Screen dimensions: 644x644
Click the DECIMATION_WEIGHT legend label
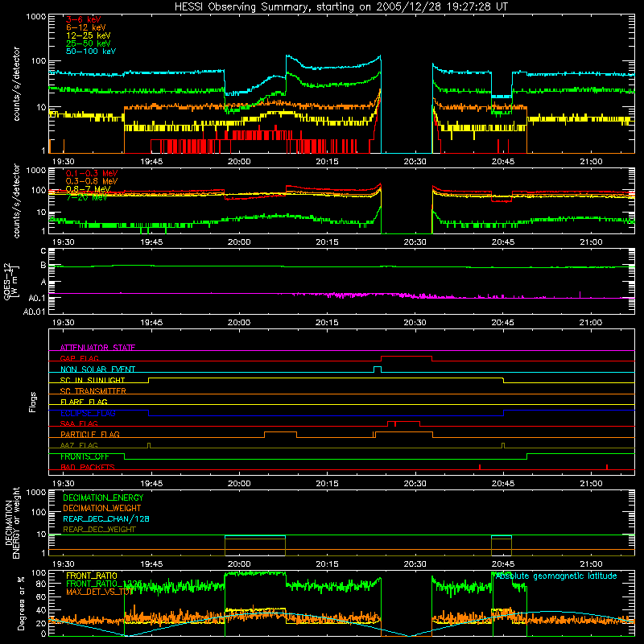coord(102,508)
